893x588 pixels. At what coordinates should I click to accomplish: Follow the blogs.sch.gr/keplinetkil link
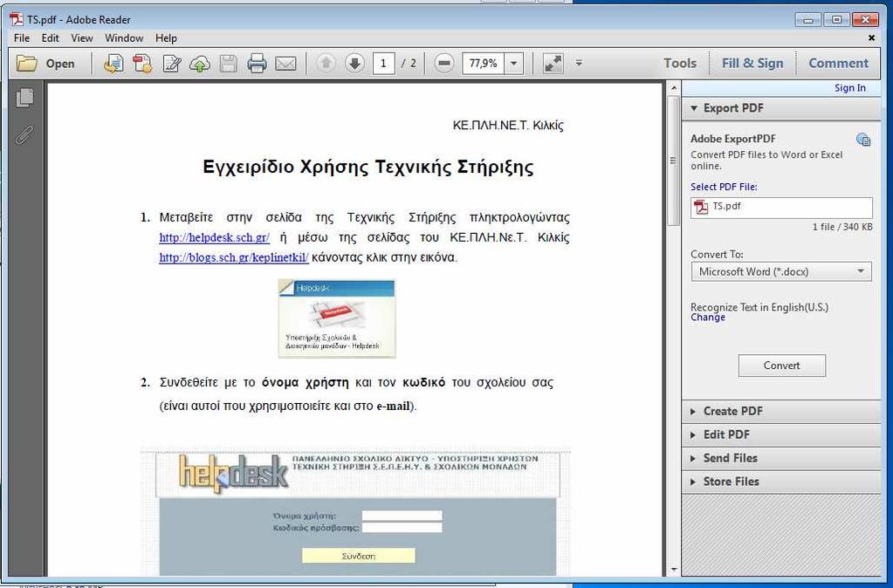pos(233,257)
